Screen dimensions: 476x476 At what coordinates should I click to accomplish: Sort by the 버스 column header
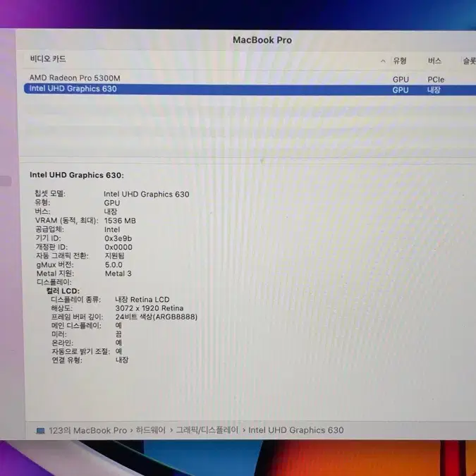(x=434, y=61)
